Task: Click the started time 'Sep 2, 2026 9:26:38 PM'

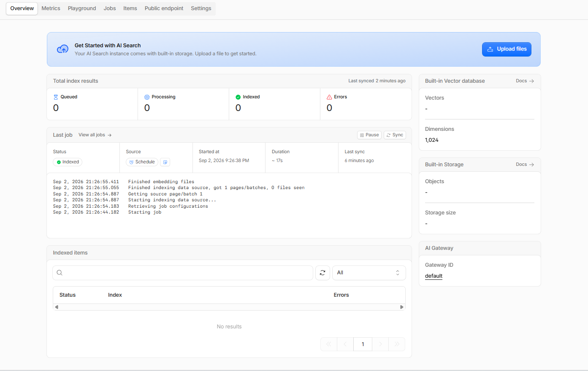Action: pos(224,161)
